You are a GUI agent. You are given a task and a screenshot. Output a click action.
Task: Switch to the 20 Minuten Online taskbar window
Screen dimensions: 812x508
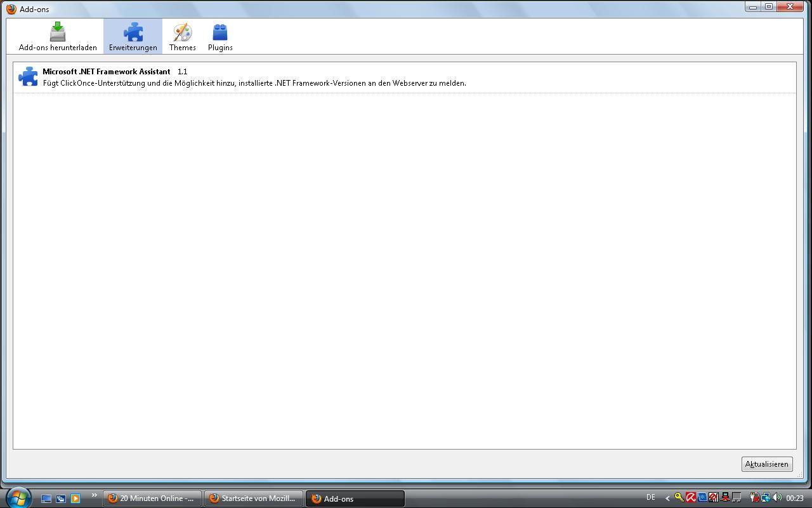pos(152,498)
